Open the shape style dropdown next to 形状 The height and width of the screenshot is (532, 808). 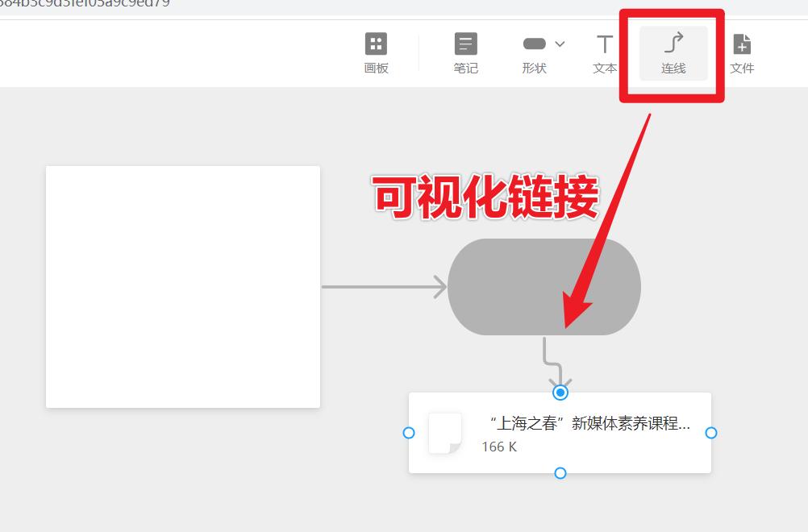(x=559, y=44)
